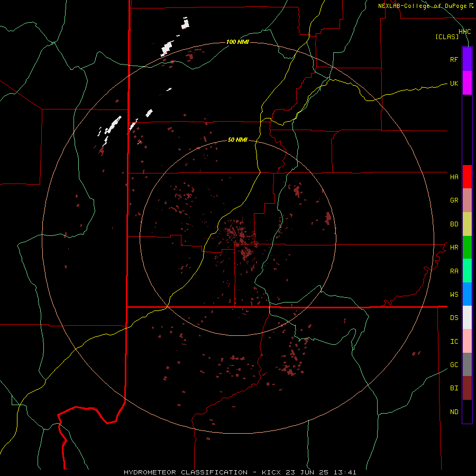Click the "ND" legend label

[x=454, y=412]
